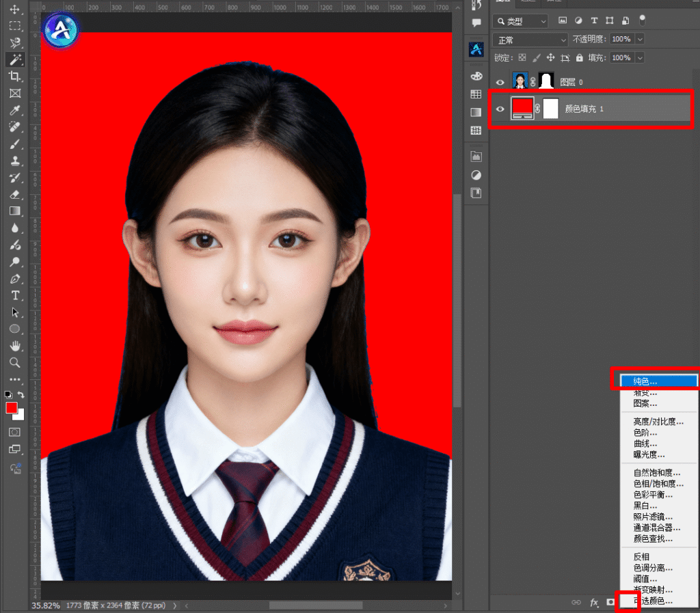Toggle visibility of 颜色填充 1 layer
The width and height of the screenshot is (700, 613).
(500, 109)
